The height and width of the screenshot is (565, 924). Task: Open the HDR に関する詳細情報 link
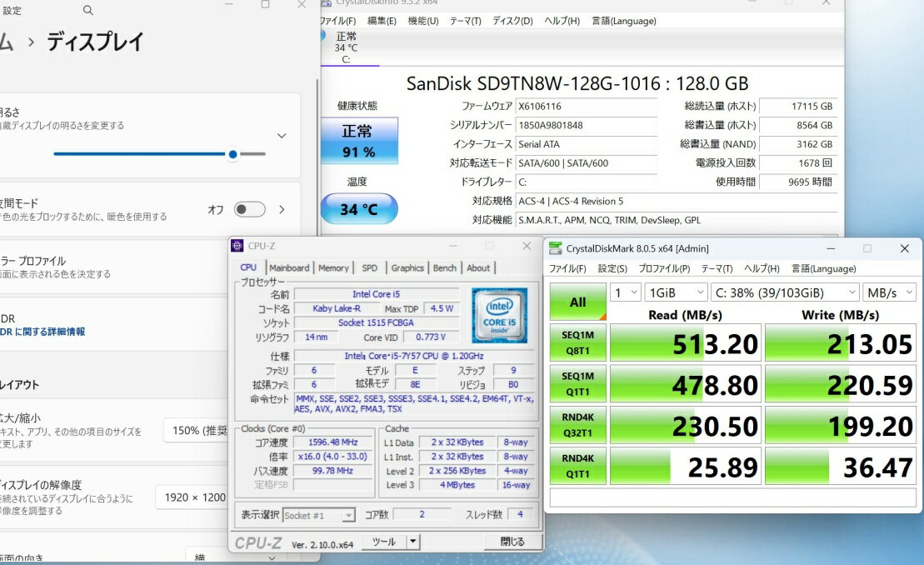(43, 332)
